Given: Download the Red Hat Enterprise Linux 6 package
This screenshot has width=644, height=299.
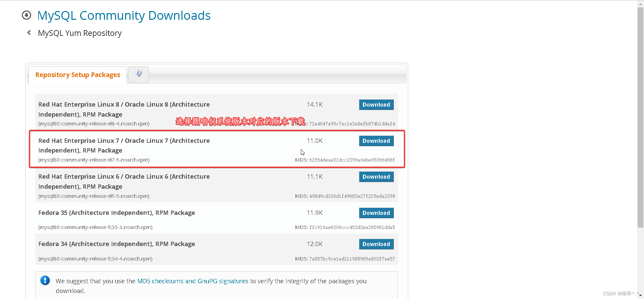Looking at the screenshot, I should click(376, 177).
